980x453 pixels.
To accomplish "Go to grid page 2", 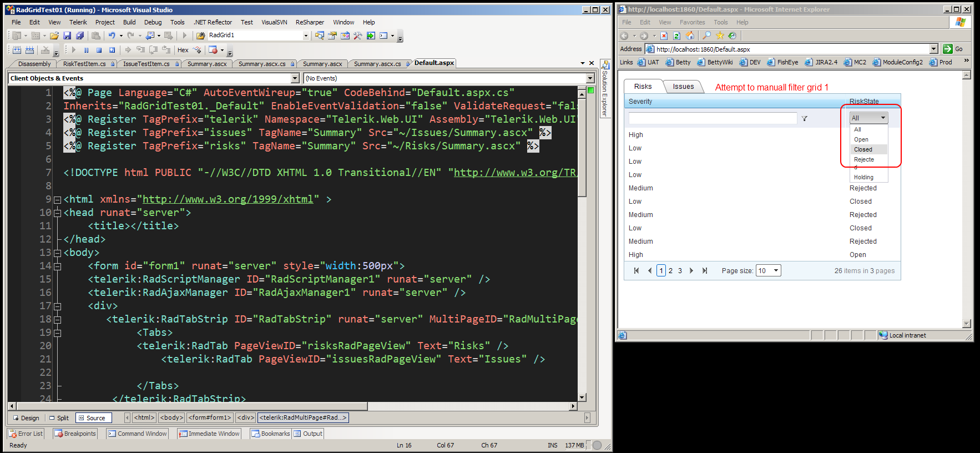I will click(670, 270).
